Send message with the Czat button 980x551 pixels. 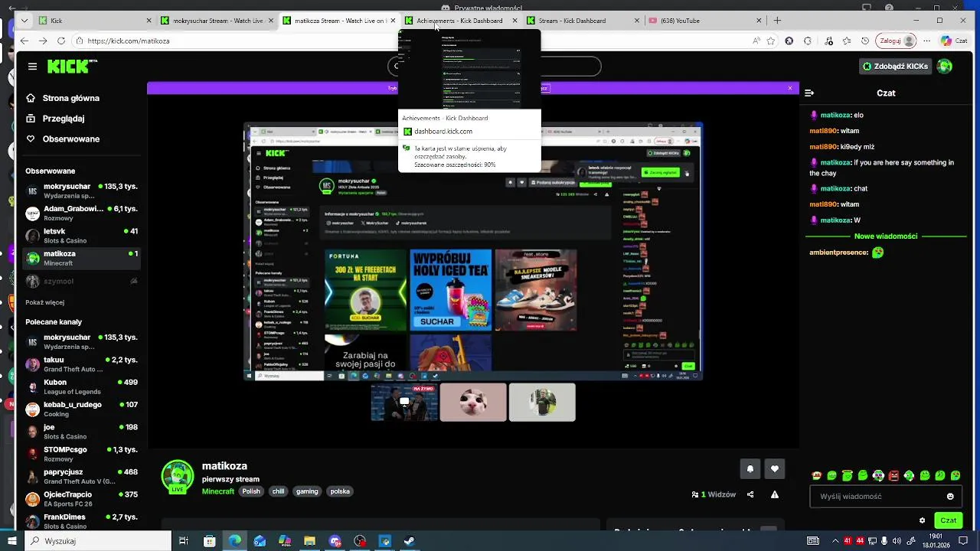[x=949, y=520]
